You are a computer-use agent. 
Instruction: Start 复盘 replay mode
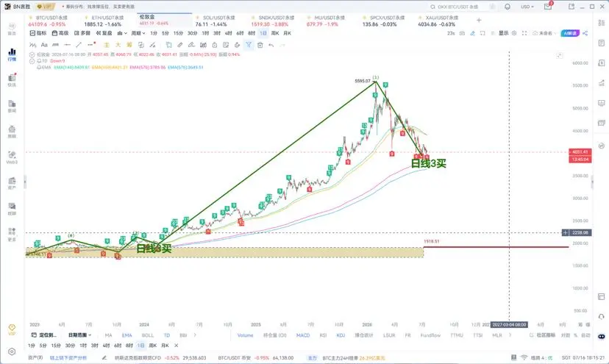tap(104, 33)
